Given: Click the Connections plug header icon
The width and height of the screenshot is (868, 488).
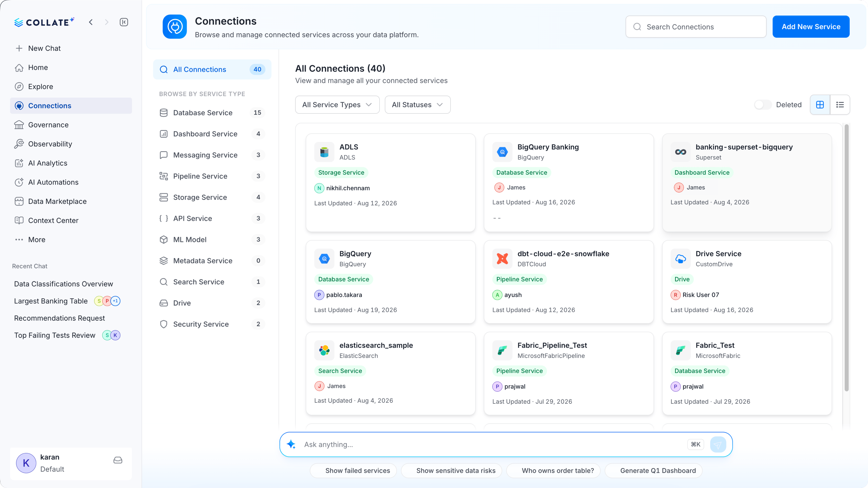Looking at the screenshot, I should click(x=175, y=27).
